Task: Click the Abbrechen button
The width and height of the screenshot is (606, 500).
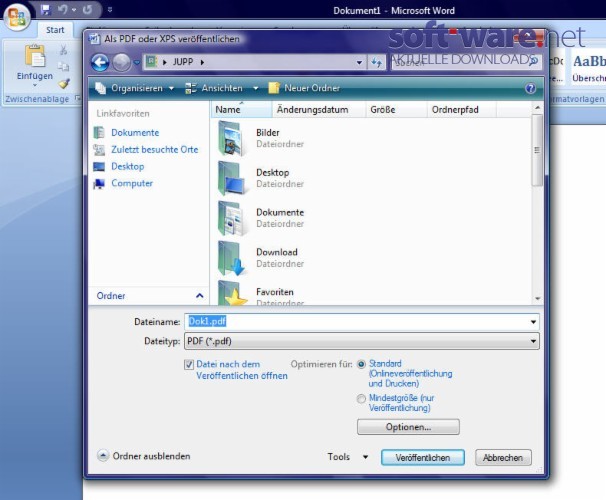Action: pyautogui.click(x=503, y=458)
